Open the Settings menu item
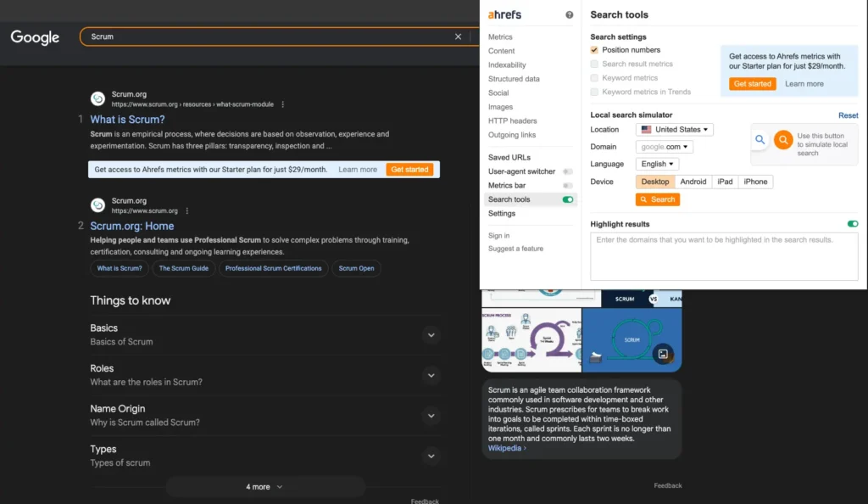This screenshot has width=868, height=504. [x=502, y=213]
